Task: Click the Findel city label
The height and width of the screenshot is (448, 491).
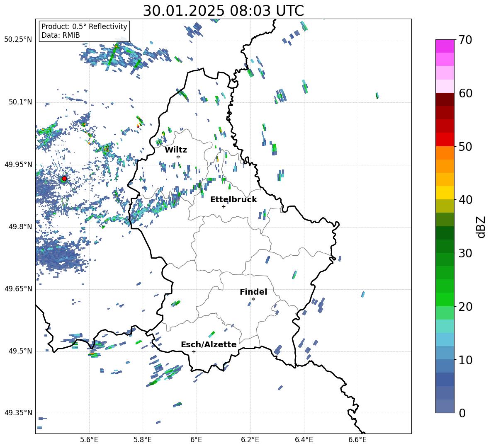Action: pos(253,292)
